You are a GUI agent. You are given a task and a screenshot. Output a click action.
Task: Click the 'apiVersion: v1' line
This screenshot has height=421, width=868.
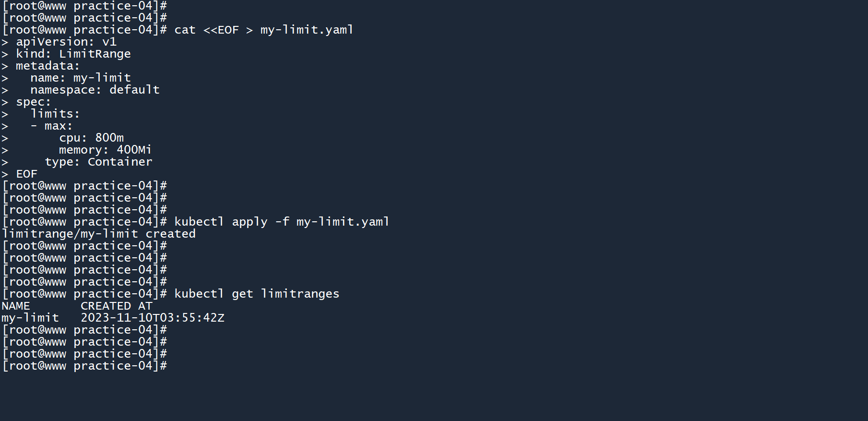pyautogui.click(x=66, y=42)
